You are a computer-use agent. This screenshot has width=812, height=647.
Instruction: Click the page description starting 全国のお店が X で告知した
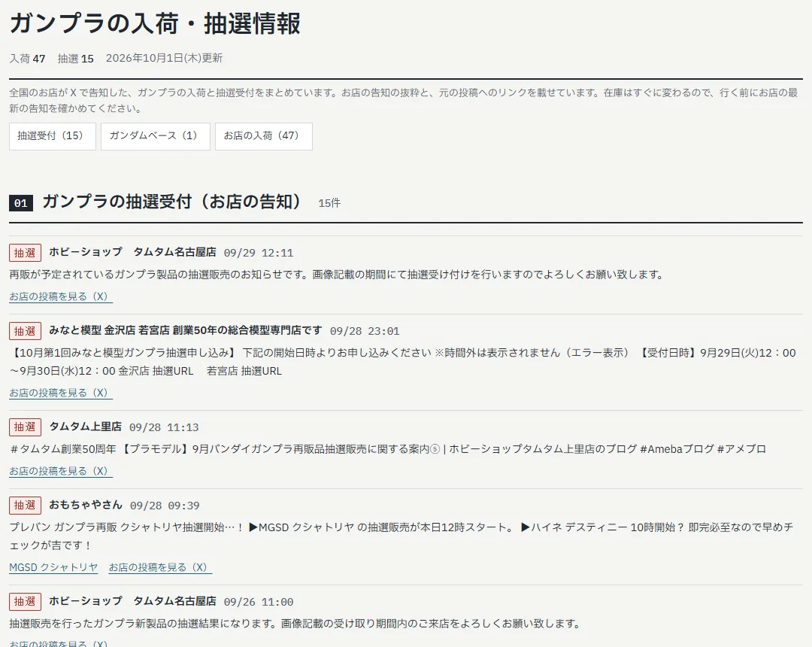coord(404,101)
